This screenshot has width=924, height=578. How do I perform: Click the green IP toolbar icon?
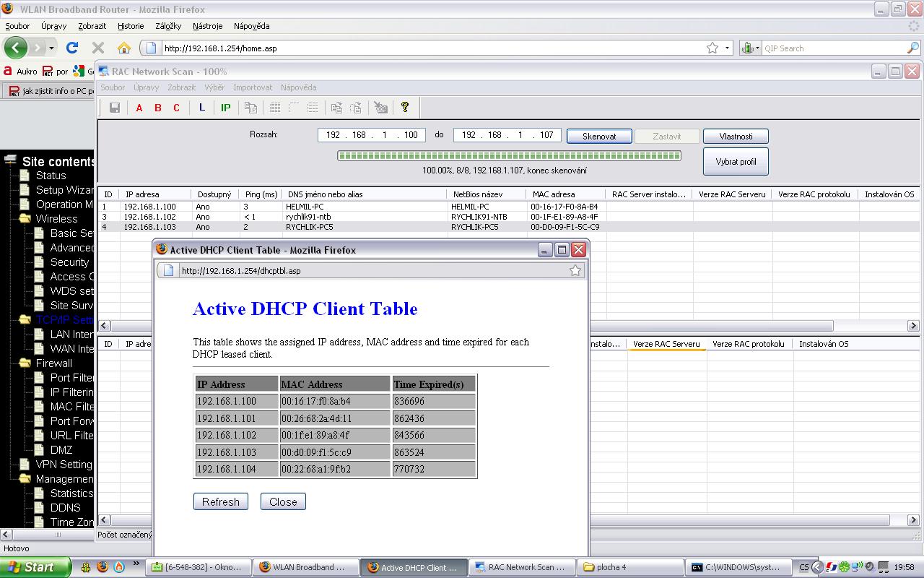click(x=225, y=108)
